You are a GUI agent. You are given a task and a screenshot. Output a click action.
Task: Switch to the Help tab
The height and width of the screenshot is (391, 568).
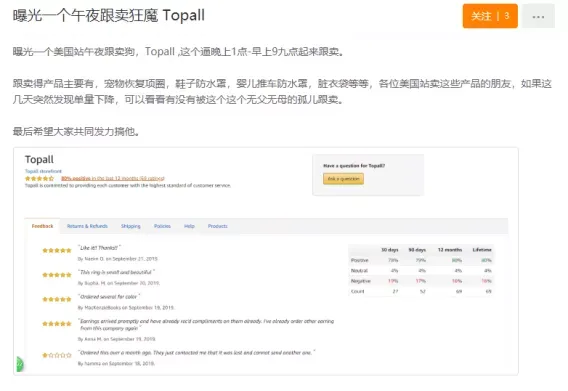click(189, 226)
